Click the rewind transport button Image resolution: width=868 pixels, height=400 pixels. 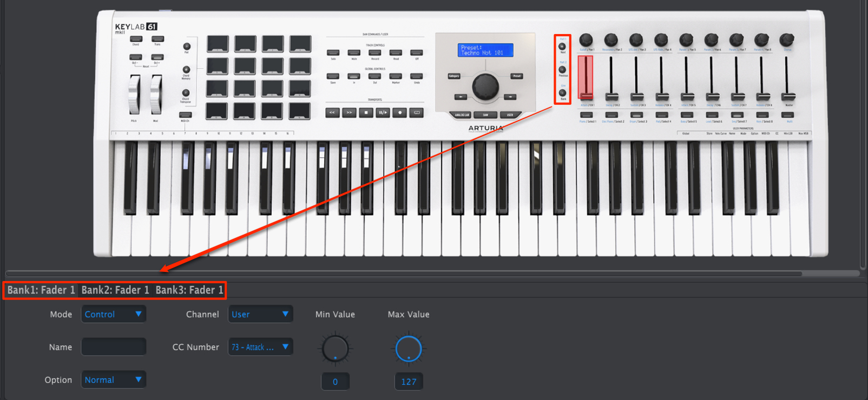(332, 112)
